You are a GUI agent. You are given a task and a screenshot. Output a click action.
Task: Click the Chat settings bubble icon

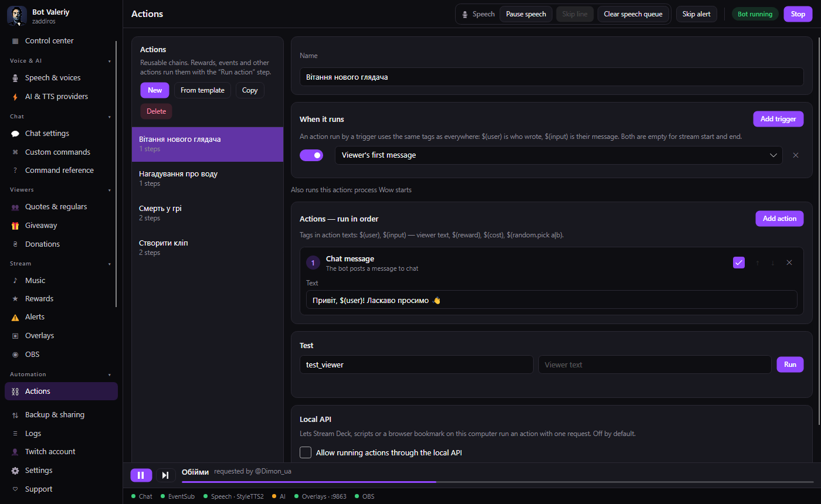point(15,134)
